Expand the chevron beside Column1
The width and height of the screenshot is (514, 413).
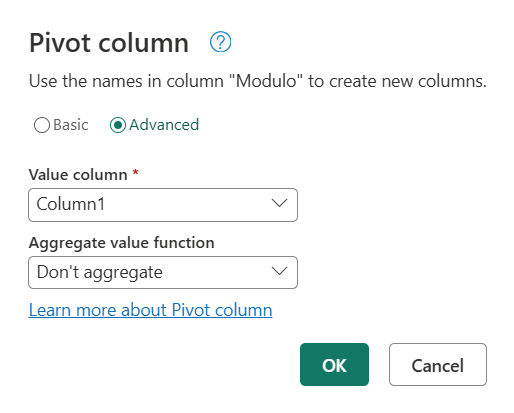coord(279,203)
